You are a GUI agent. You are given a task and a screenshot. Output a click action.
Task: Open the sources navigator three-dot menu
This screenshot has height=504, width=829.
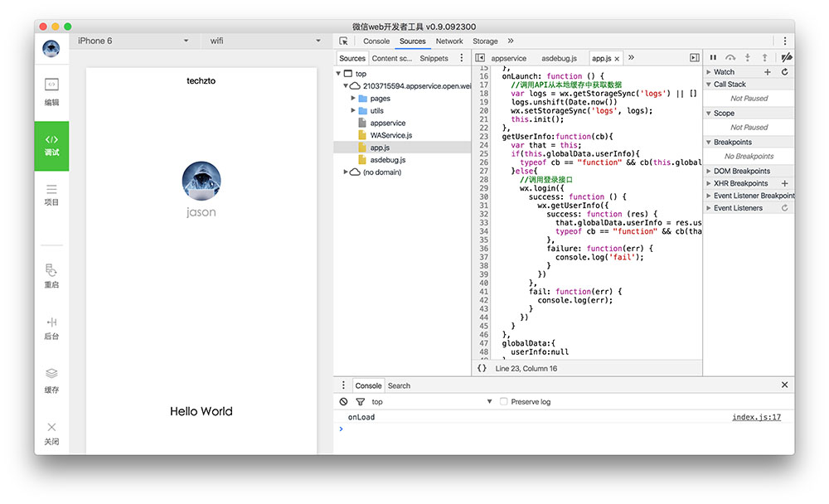click(462, 58)
